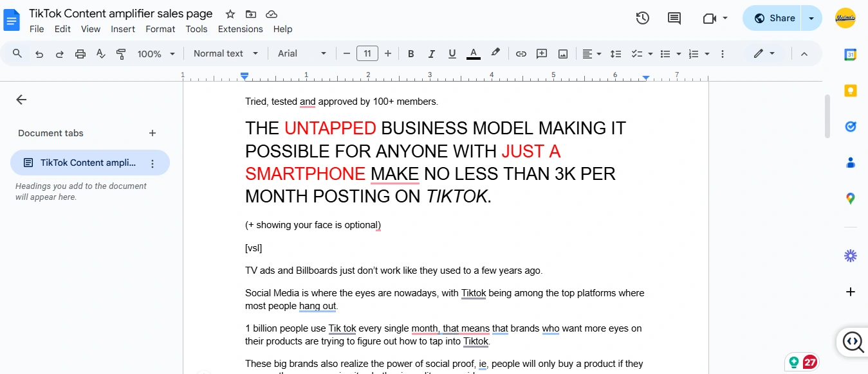Image resolution: width=868 pixels, height=374 pixels.
Task: Open the Help menu
Action: click(x=282, y=29)
